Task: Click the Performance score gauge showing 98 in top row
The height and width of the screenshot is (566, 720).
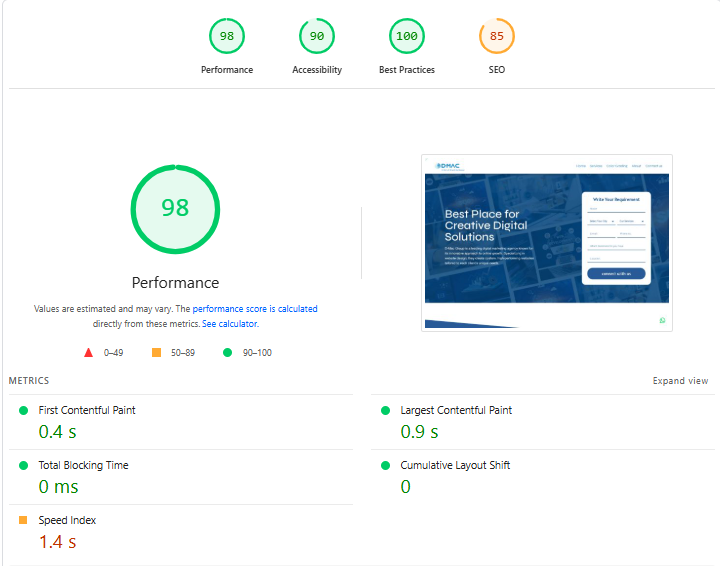Action: click(x=227, y=37)
